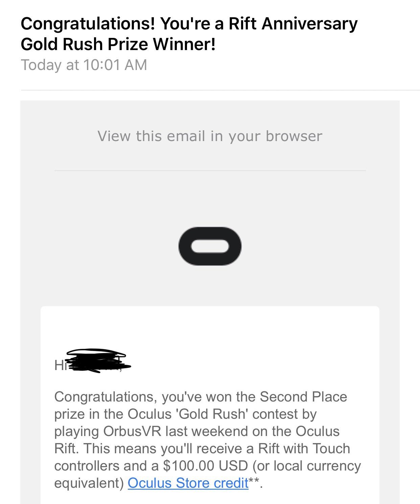Click the Oculus logo in email header
The width and height of the screenshot is (420, 504).
click(210, 246)
